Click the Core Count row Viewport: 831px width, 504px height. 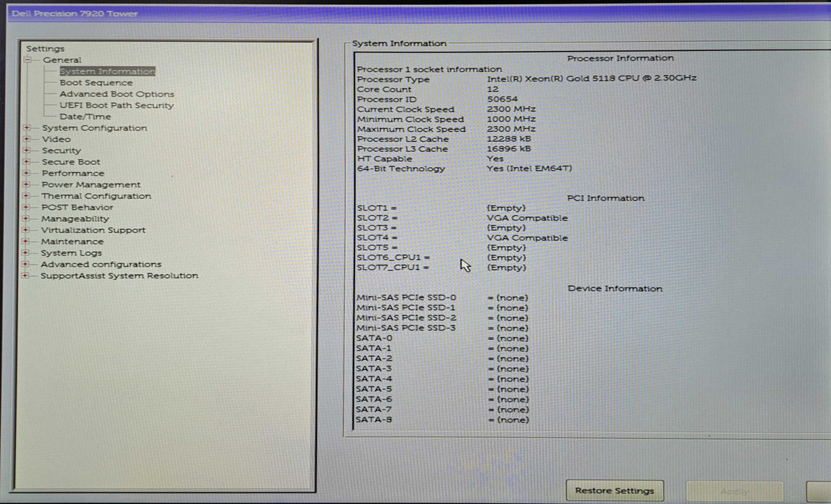(x=428, y=89)
